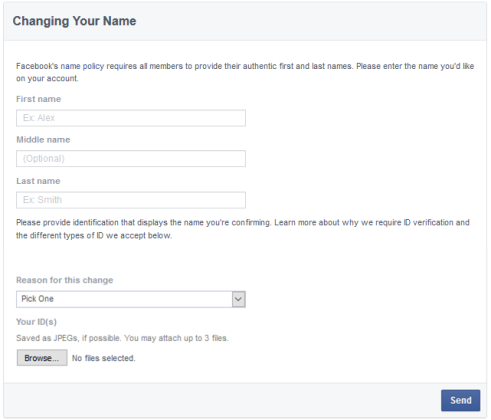The width and height of the screenshot is (491, 420).
Task: Click the First name label
Action: point(39,99)
